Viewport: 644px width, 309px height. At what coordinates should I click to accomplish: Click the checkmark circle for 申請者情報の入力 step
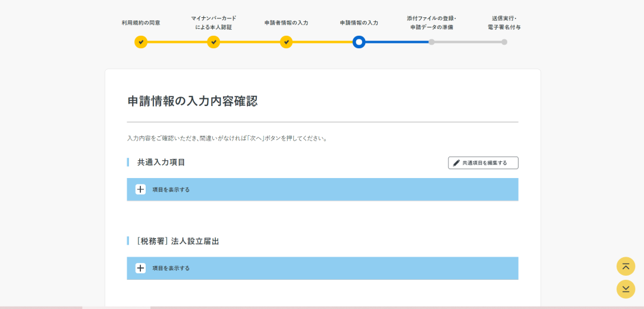286,42
